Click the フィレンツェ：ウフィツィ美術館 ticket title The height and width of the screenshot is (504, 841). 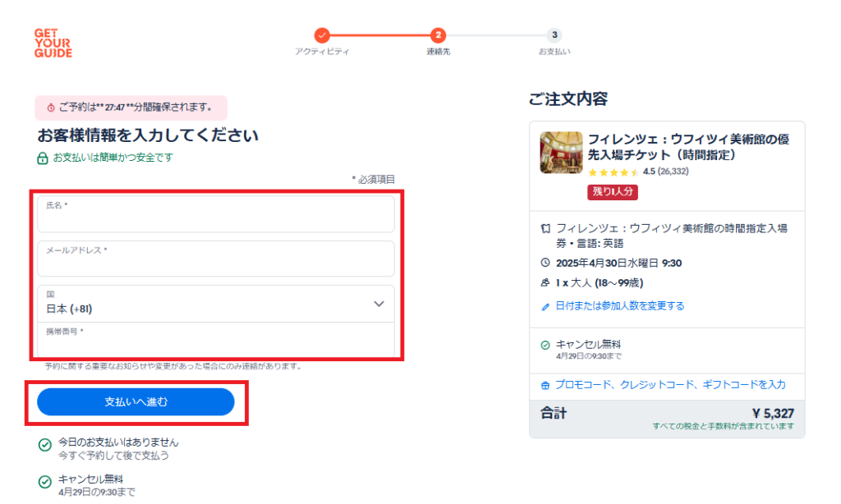689,147
